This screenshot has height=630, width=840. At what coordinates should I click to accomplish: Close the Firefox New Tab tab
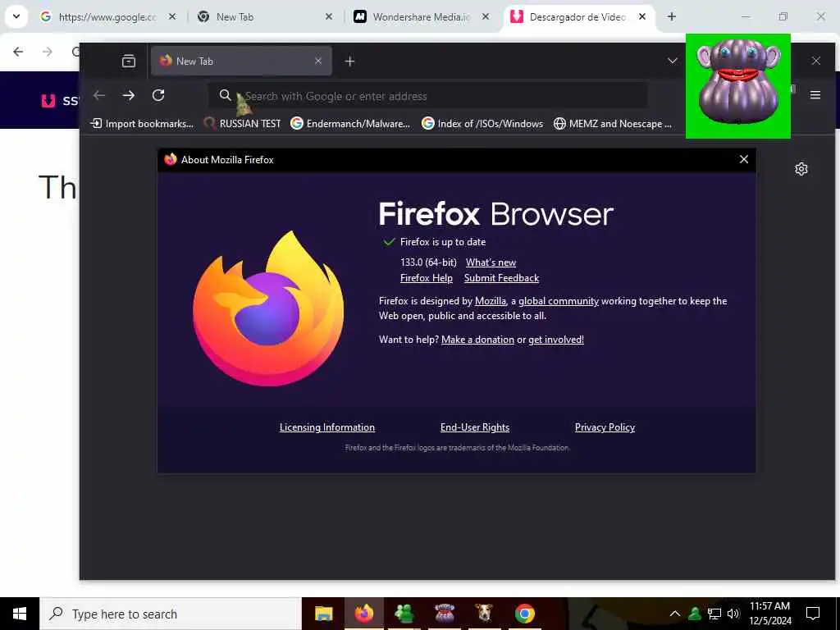point(318,61)
